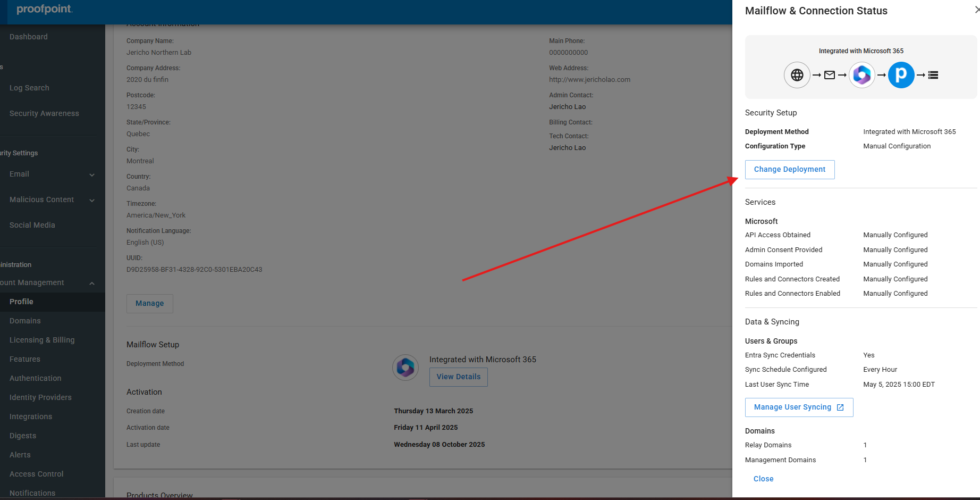Click the Admin Consent Provided row
This screenshot has width=980, height=500.
pos(837,250)
